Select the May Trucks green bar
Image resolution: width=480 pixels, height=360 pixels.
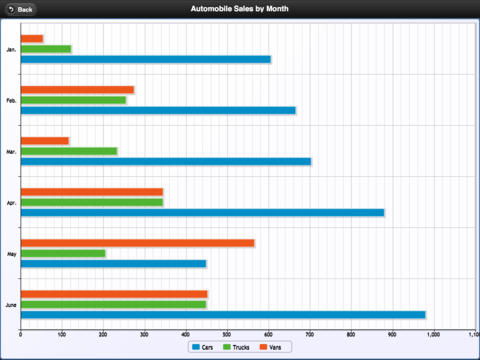coord(63,253)
